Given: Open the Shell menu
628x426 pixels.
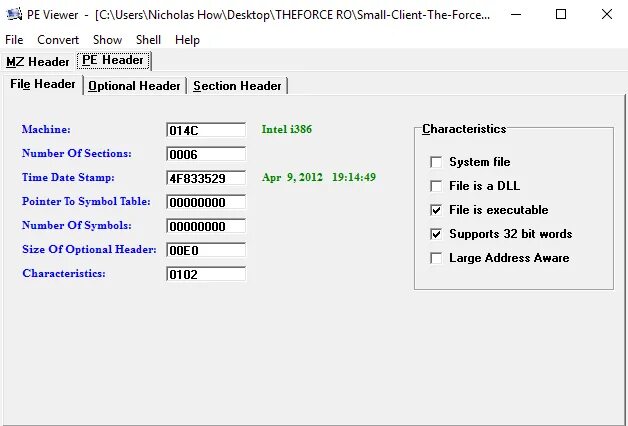Looking at the screenshot, I should 148,40.
